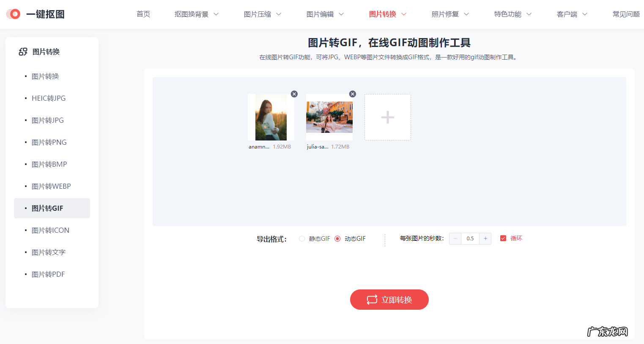This screenshot has width=644, height=344.
Task: Click the plus icon to increase seconds
Action: [x=485, y=238]
